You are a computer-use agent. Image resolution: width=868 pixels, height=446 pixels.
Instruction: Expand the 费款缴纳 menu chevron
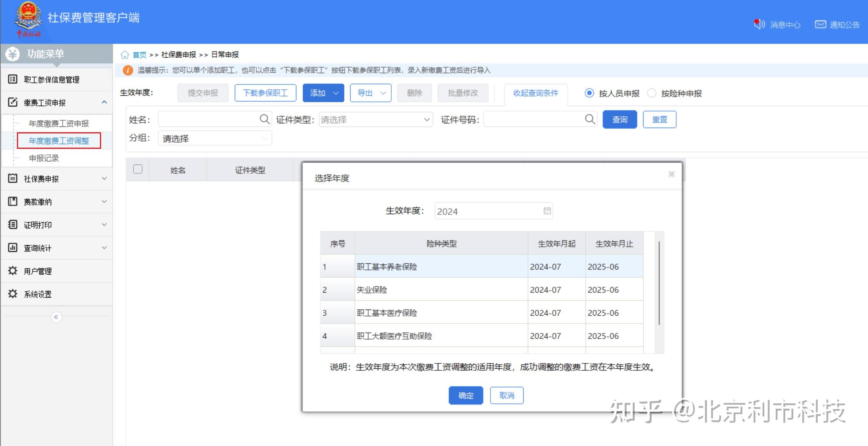click(104, 201)
